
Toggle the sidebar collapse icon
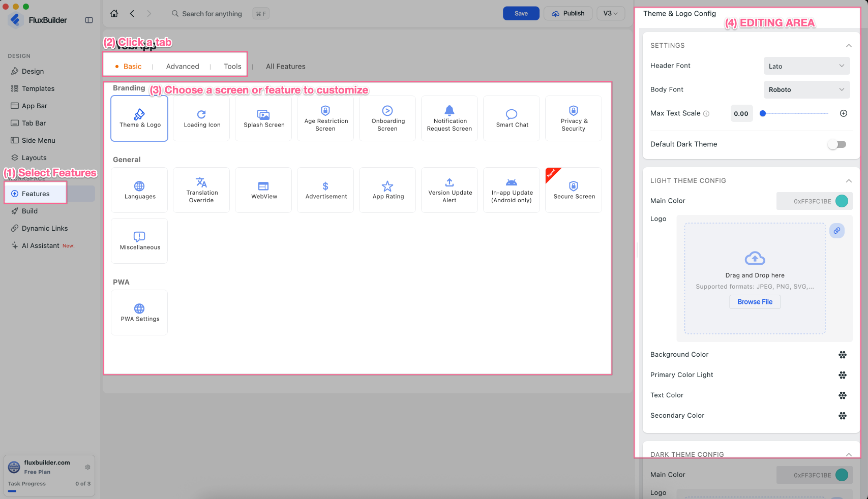coord(89,20)
